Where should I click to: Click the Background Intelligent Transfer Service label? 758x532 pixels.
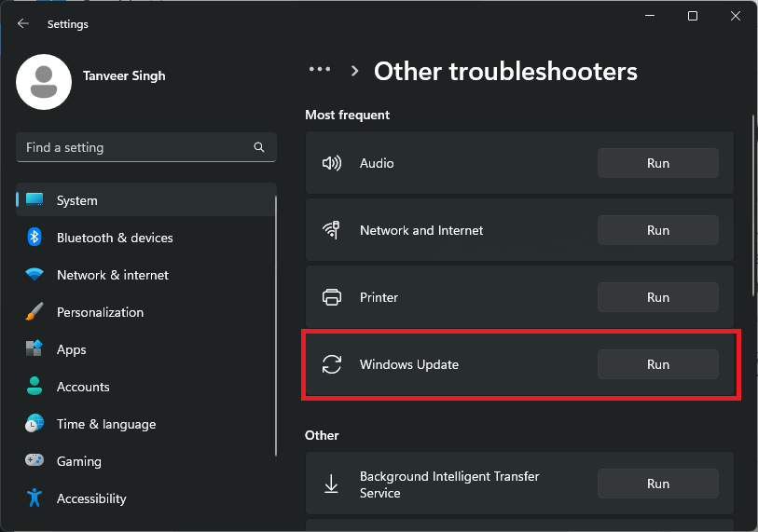point(449,484)
